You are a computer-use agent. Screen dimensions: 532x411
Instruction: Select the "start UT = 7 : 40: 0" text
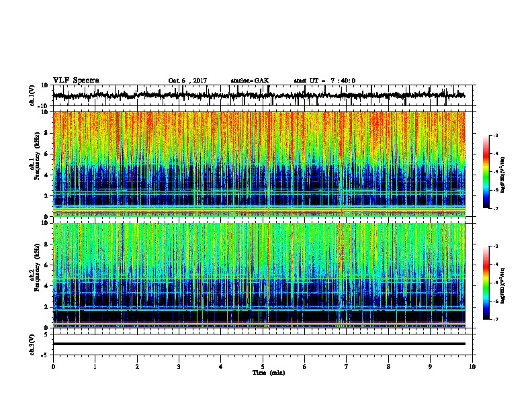tap(324, 81)
